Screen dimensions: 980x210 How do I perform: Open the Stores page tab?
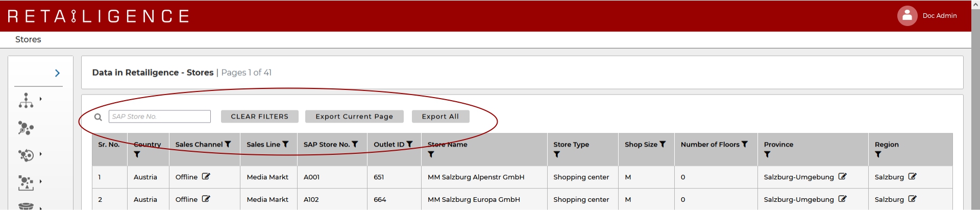pyautogui.click(x=28, y=39)
